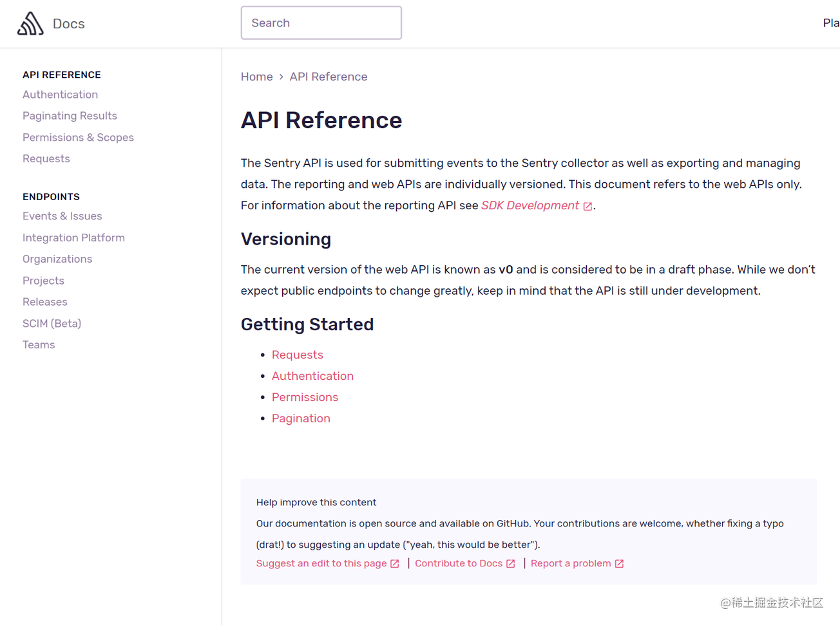
Task: Open Projects endpoint section
Action: pos(43,281)
